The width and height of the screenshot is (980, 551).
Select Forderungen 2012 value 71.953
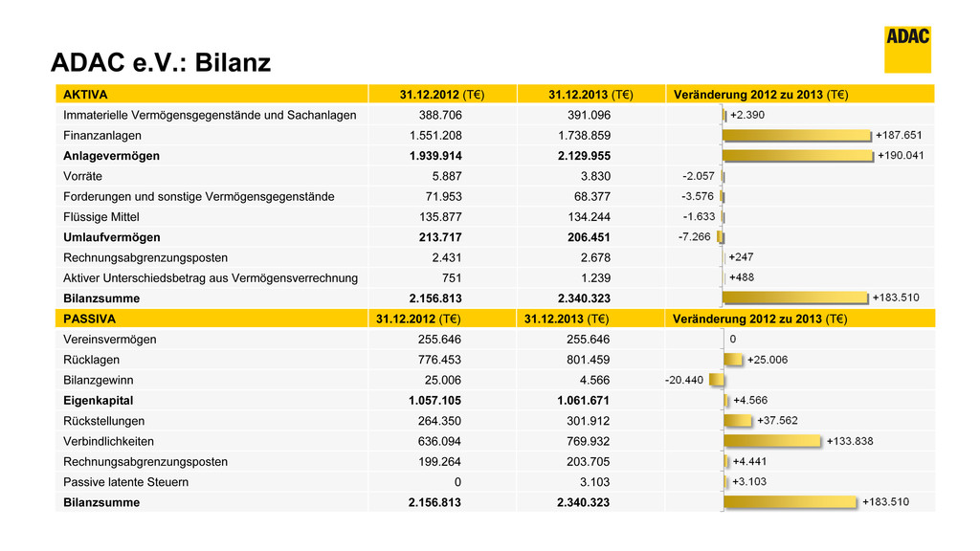click(444, 197)
